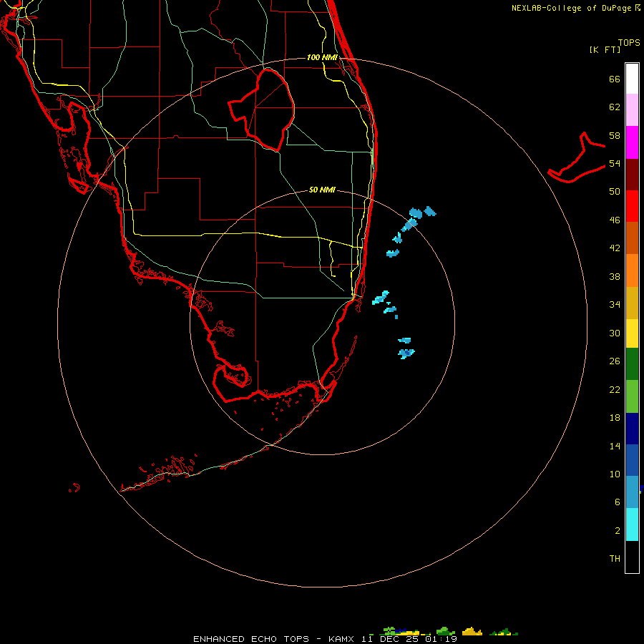
Task: Click the 38 legend value
Action: (x=615, y=276)
